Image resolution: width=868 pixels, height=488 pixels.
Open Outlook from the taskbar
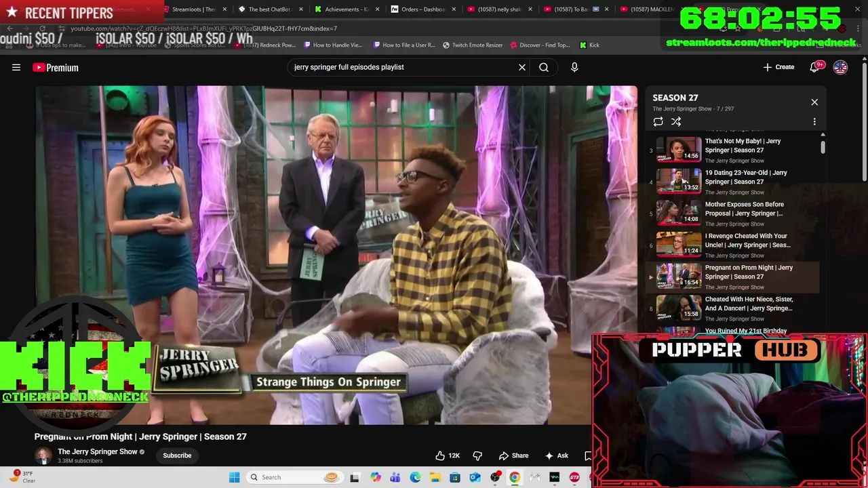click(x=475, y=477)
